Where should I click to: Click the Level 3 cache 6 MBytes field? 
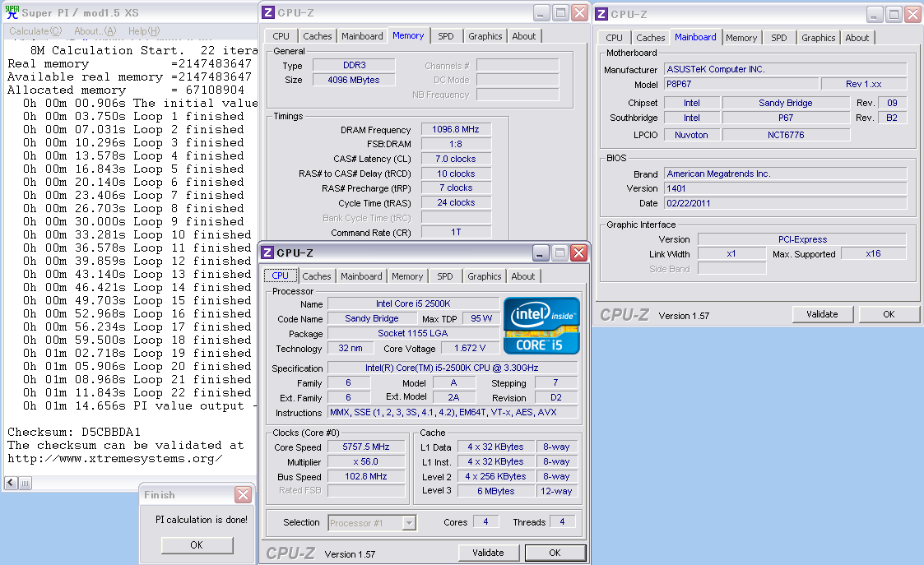[x=496, y=491]
